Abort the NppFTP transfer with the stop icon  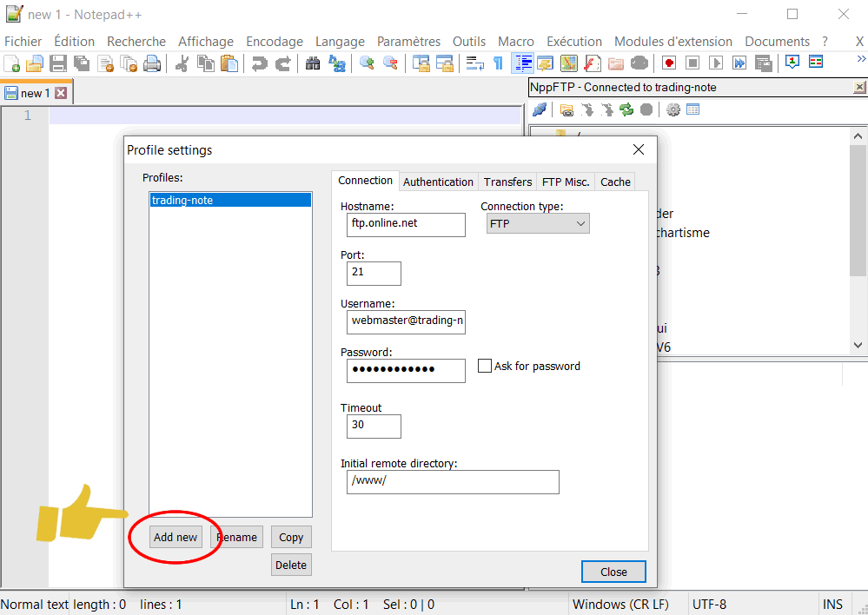click(646, 109)
